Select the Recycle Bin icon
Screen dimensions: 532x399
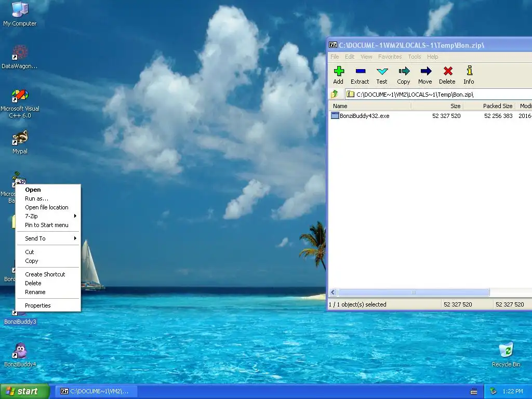pyautogui.click(x=506, y=355)
